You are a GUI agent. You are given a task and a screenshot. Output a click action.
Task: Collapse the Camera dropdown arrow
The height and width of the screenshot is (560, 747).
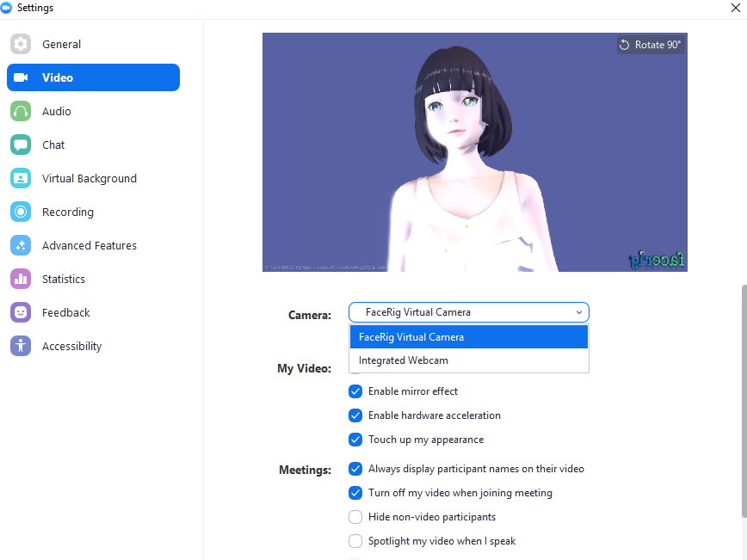pyautogui.click(x=579, y=312)
